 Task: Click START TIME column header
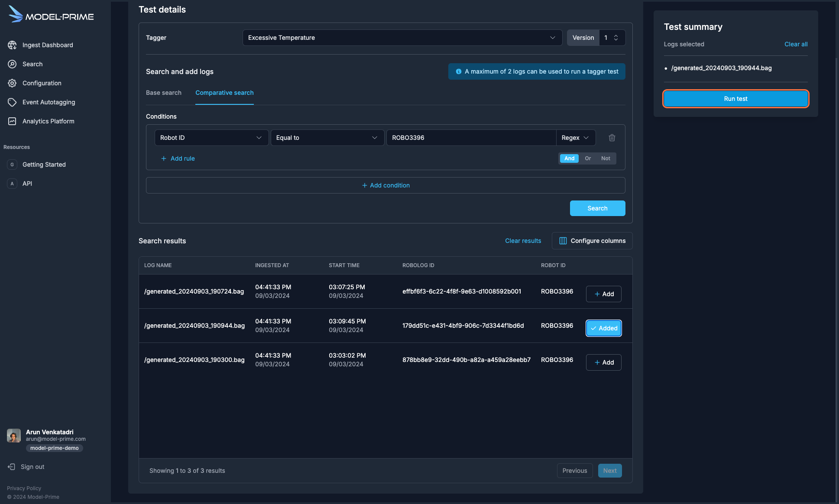click(344, 265)
